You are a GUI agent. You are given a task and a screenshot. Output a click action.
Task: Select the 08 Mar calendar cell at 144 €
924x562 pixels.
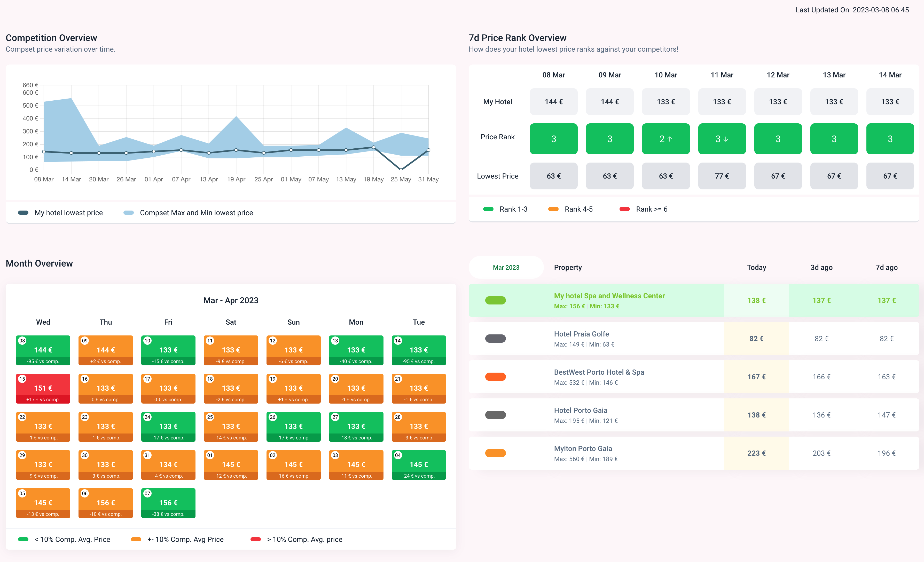(x=43, y=350)
